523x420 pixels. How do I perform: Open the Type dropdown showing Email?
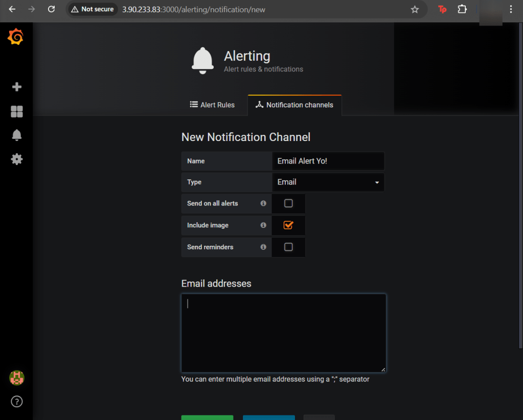point(328,182)
